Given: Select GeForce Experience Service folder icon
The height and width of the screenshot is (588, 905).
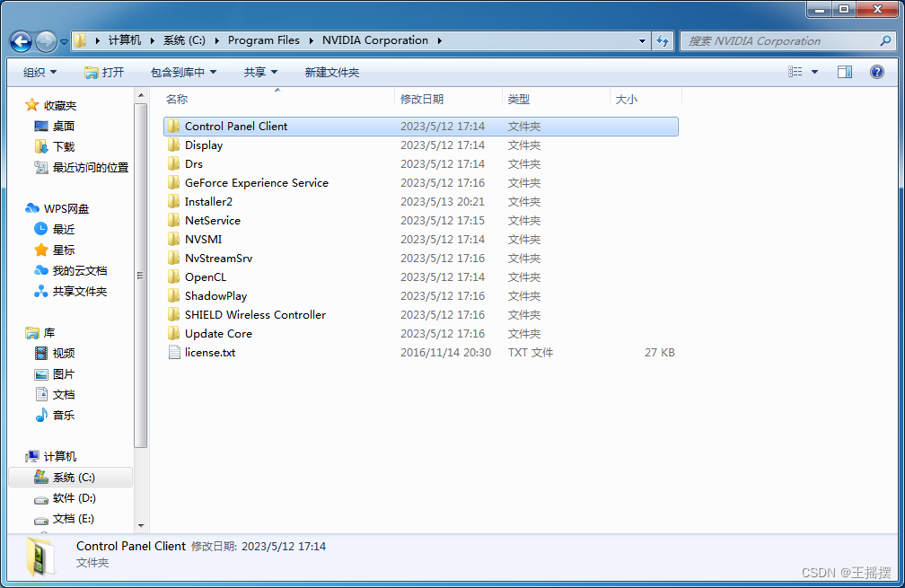Looking at the screenshot, I should pyautogui.click(x=174, y=183).
